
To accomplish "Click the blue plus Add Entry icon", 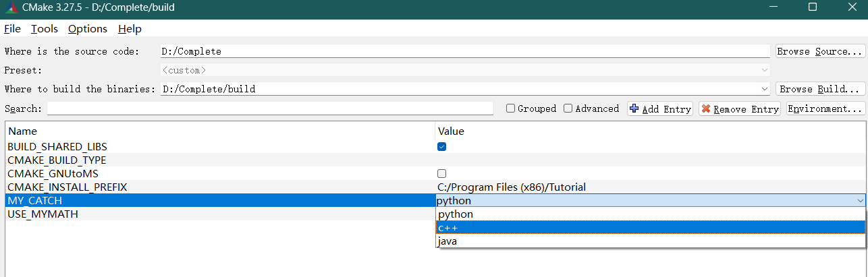I will click(x=634, y=109).
